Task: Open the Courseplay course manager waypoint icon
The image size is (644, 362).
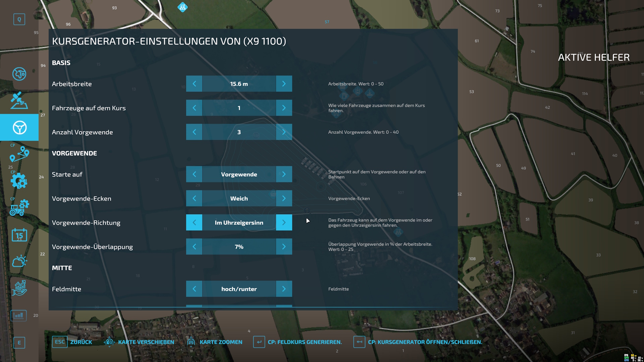Action: (x=19, y=154)
